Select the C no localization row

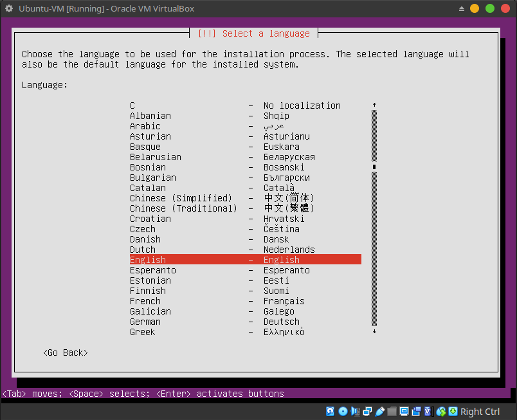point(246,105)
